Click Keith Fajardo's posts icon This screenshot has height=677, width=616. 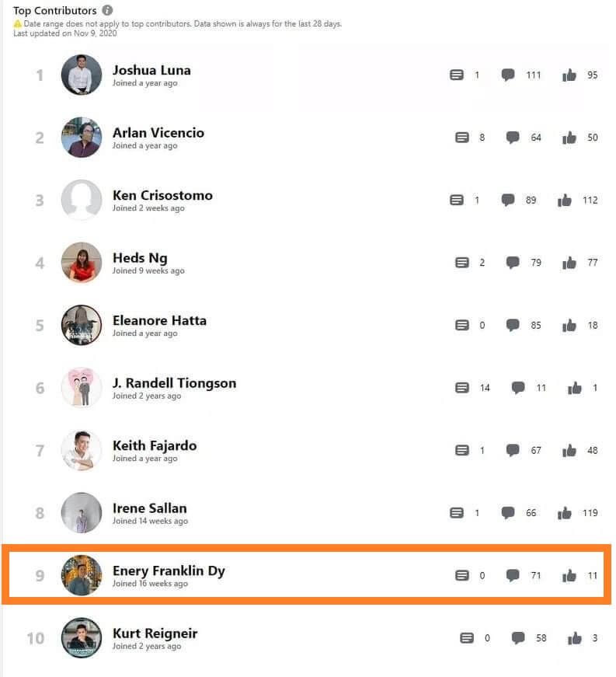[461, 450]
